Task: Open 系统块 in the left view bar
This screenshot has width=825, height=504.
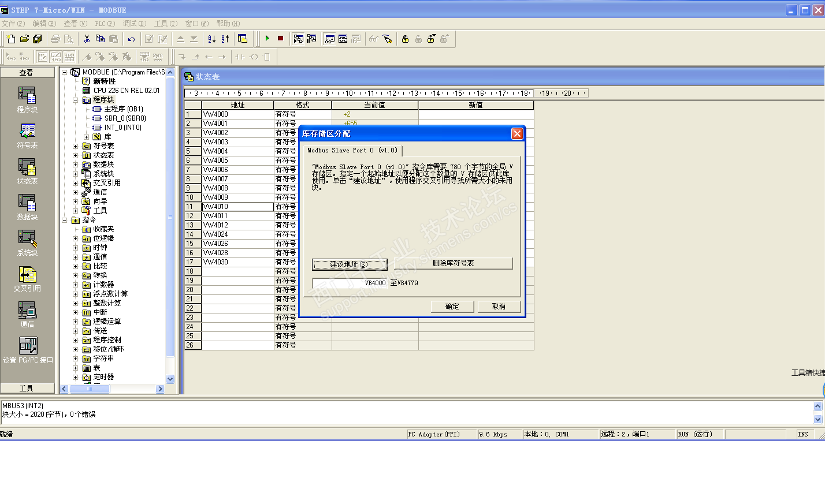Action: coord(27,242)
